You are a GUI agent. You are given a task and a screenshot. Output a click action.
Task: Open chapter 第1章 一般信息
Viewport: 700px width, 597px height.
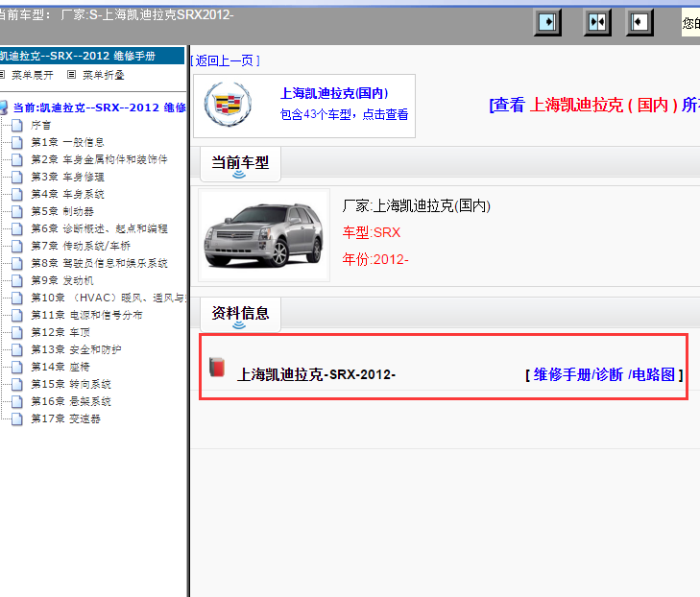tap(67, 142)
